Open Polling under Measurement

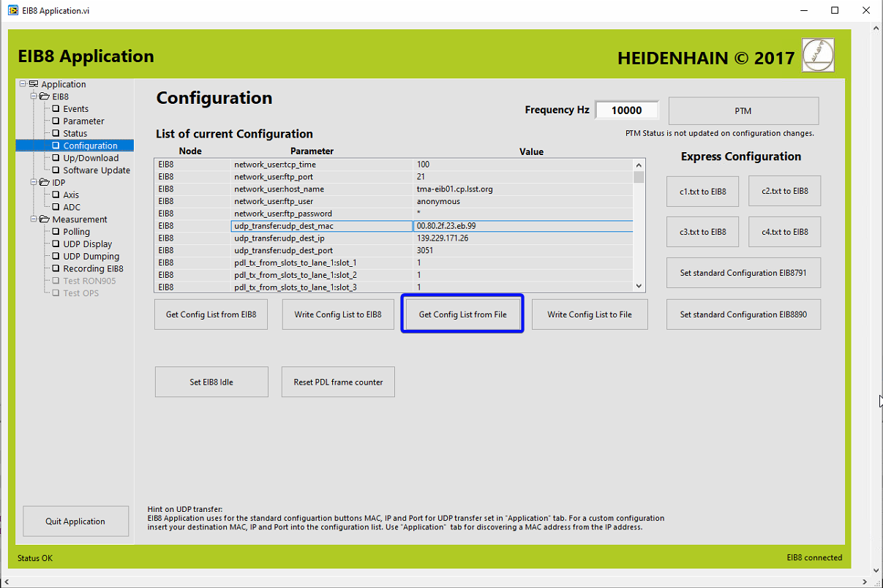coord(76,232)
